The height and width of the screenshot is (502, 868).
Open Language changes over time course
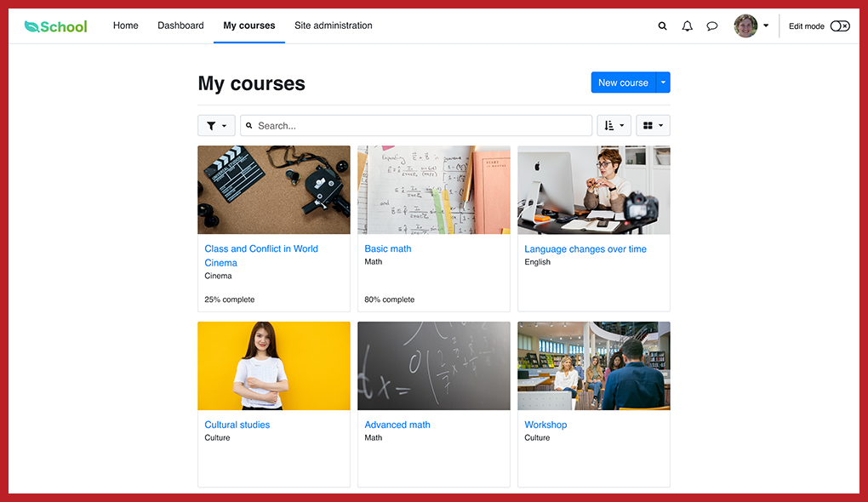[x=585, y=249]
